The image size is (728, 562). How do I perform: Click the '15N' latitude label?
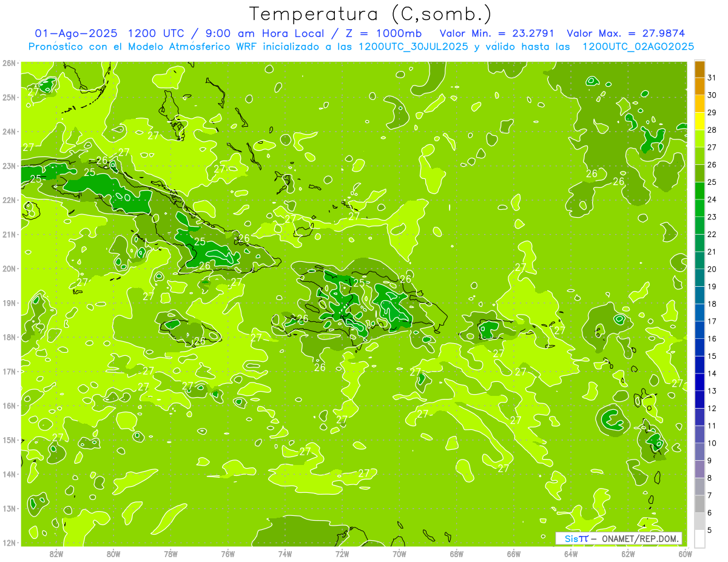(x=9, y=440)
